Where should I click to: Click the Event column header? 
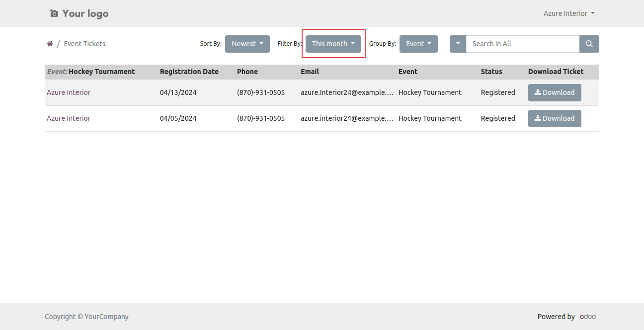408,72
